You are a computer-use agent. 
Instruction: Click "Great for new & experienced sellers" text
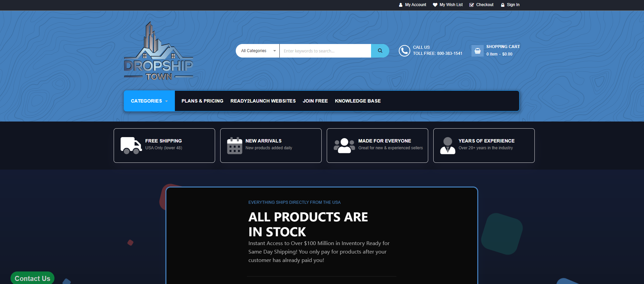[391, 148]
